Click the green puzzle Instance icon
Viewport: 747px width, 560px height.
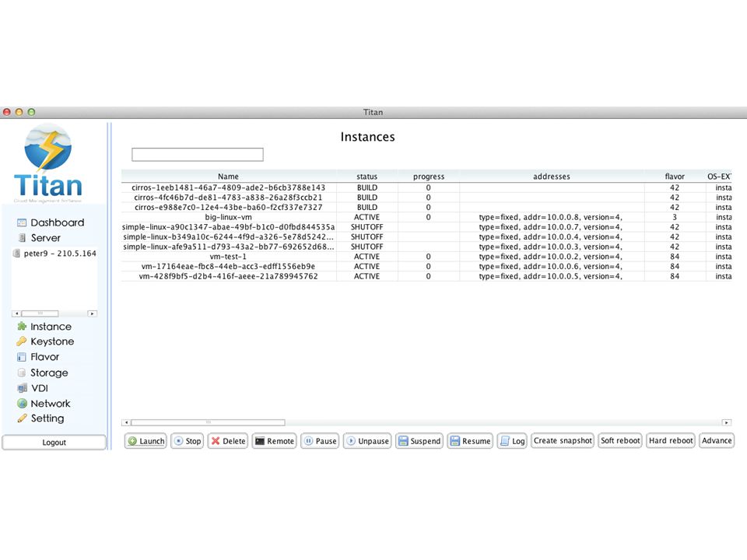22,326
